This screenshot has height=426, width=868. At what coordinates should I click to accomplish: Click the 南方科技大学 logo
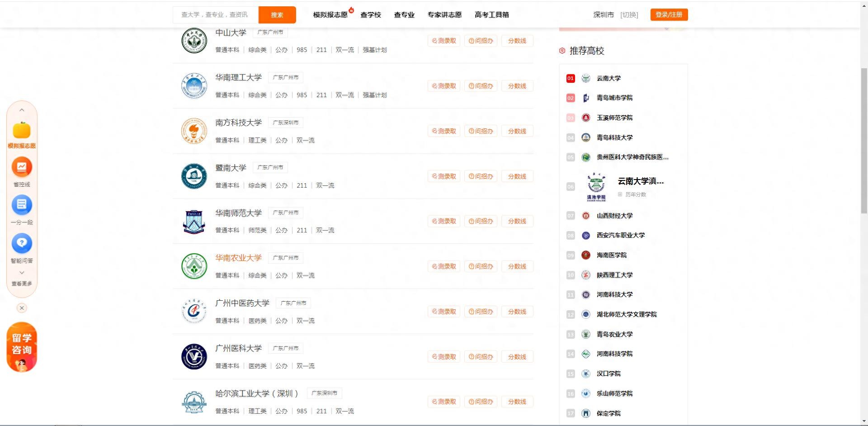click(x=194, y=131)
